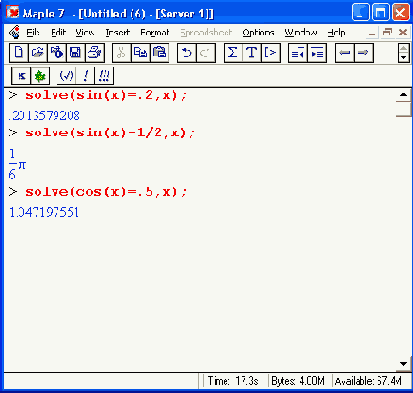Print the worksheet using the printer icon
This screenshot has height=393, width=413.
95,53
